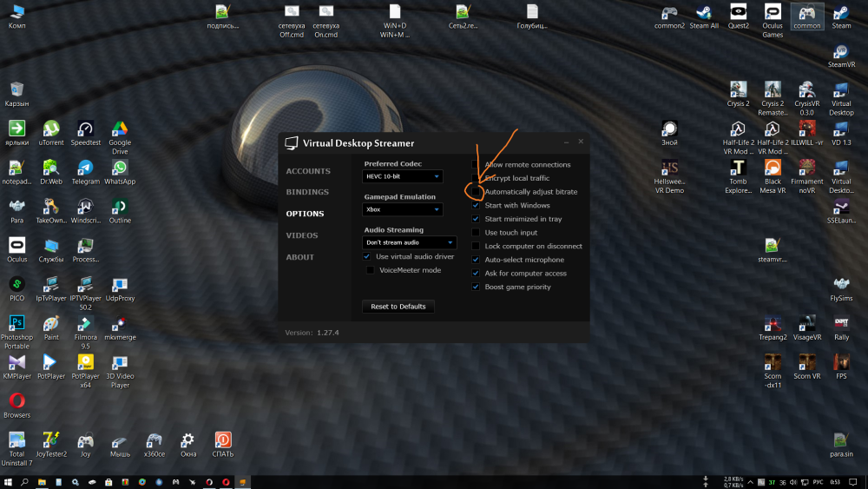Open Gamepad Emulation Xbox dropdown
The width and height of the screenshot is (868, 489).
(x=403, y=209)
